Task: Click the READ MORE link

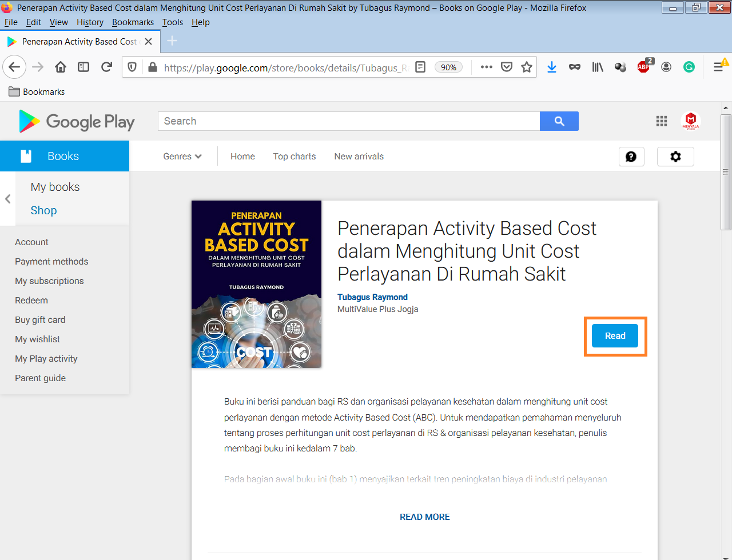Action: tap(424, 517)
